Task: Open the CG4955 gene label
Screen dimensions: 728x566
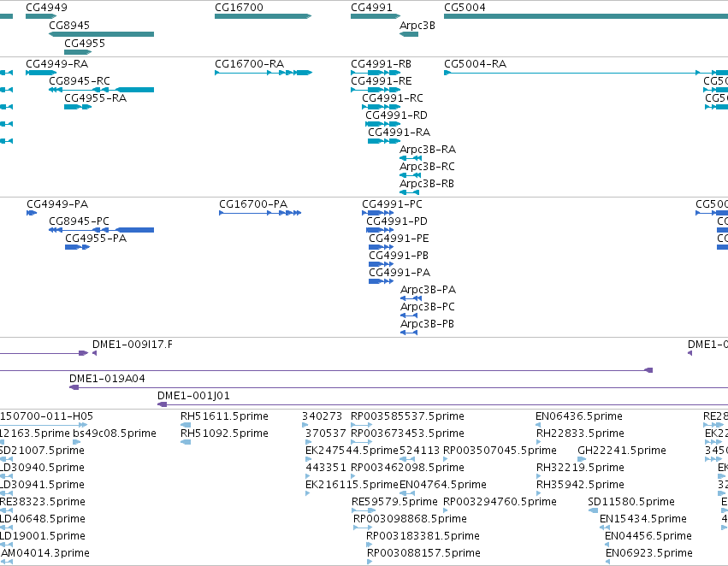Action: (85, 43)
